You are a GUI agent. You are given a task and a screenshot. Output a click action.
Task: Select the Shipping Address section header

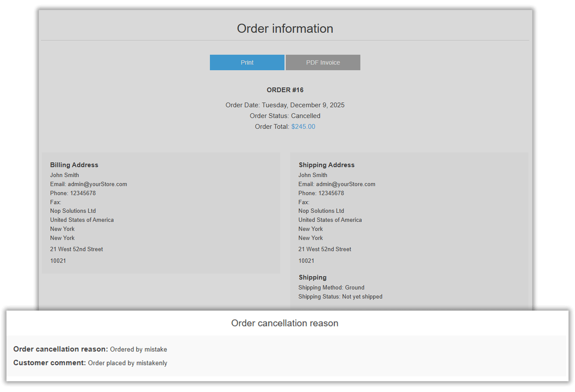pos(326,165)
